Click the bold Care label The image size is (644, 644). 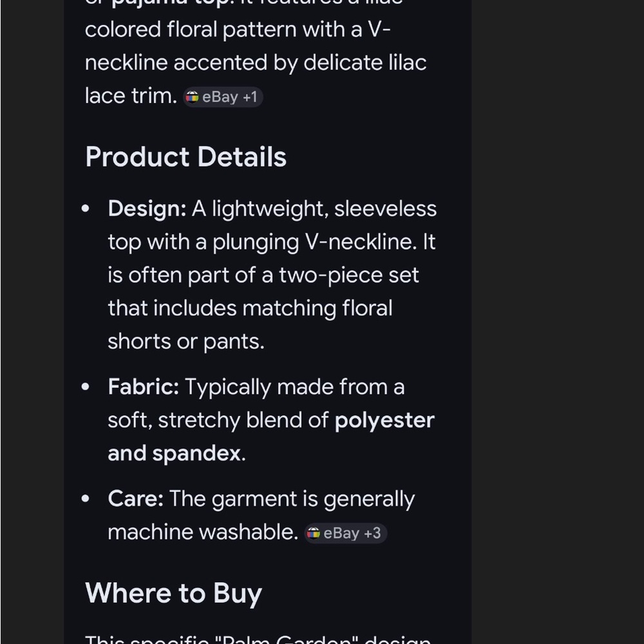[x=135, y=499]
